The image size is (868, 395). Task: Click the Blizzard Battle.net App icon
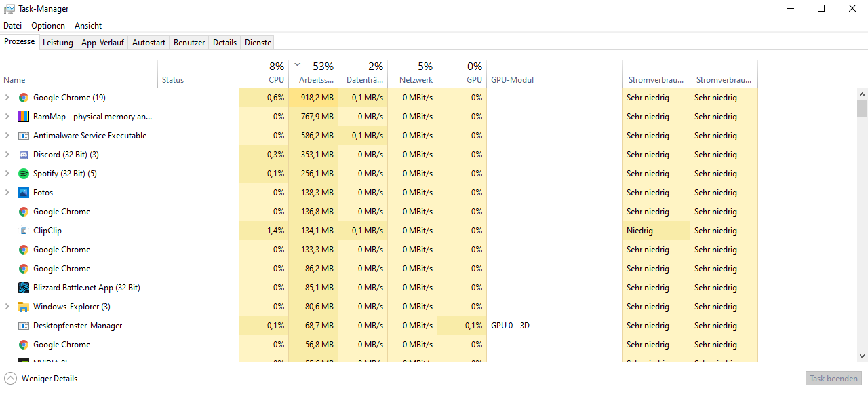pyautogui.click(x=24, y=288)
